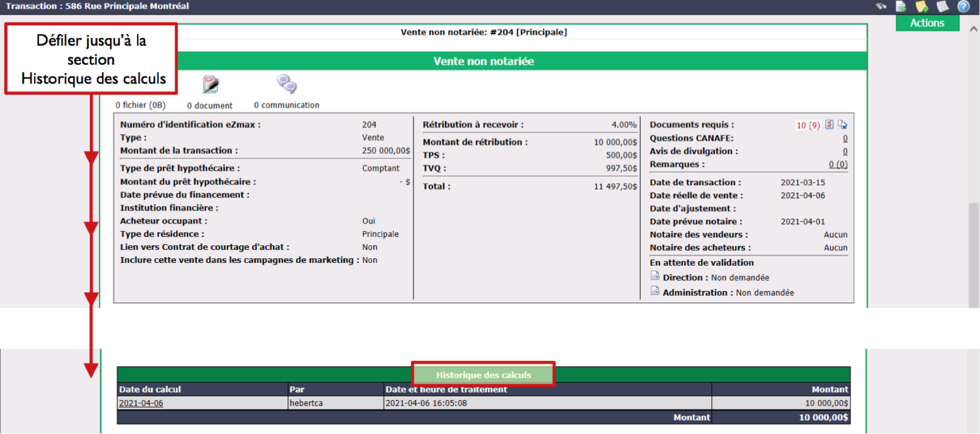
Task: Open the document editing icon above '0 document'
Action: pyautogui.click(x=210, y=85)
